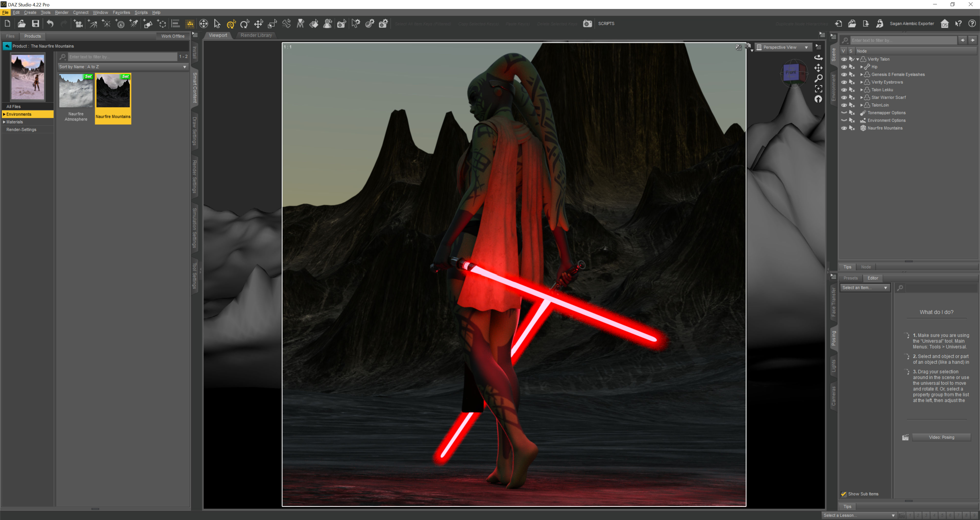Hide Genesis 8 Female Eyelashes
The height and width of the screenshot is (520, 980).
(844, 75)
